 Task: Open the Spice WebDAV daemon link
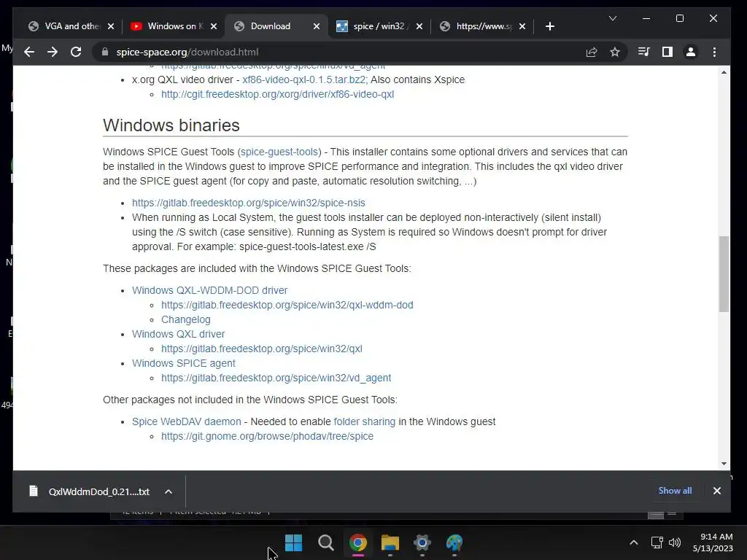pos(186,421)
